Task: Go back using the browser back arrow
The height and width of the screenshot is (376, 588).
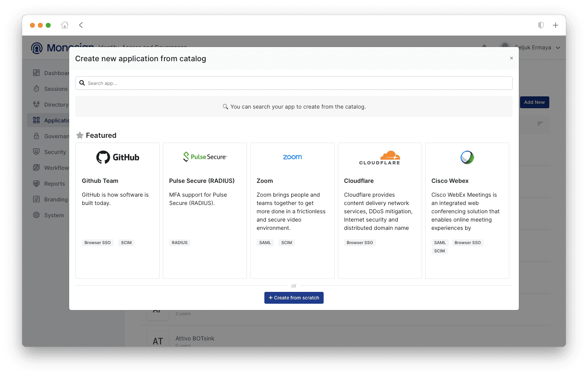Action: (81, 25)
